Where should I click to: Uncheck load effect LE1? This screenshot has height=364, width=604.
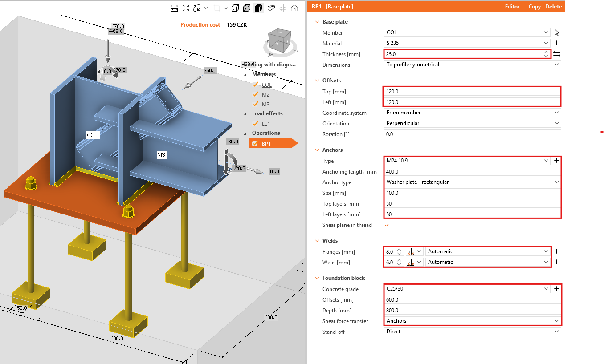255,123
